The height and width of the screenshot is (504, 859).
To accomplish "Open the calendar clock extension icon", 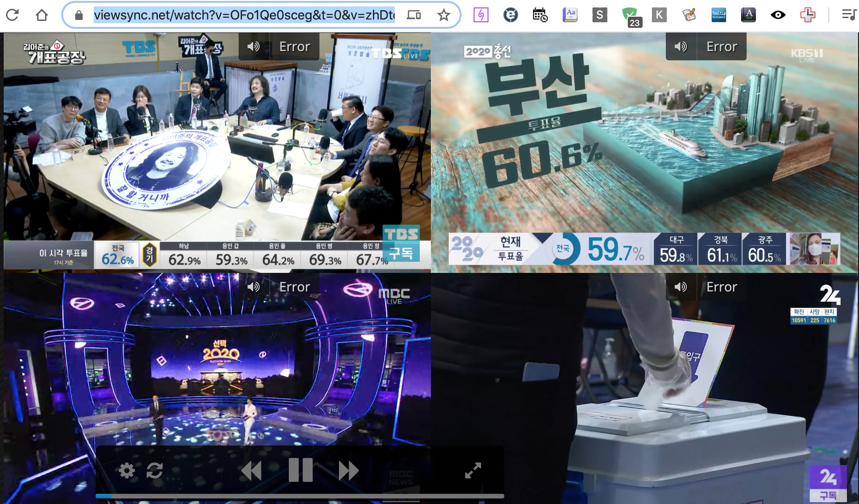I will [x=540, y=15].
